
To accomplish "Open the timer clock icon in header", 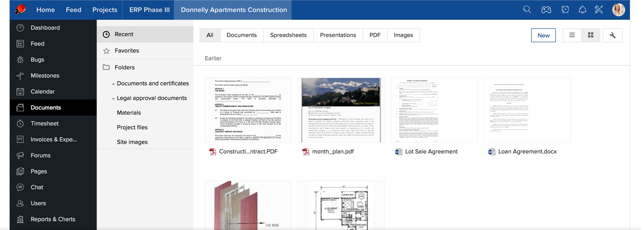I will coord(565,10).
